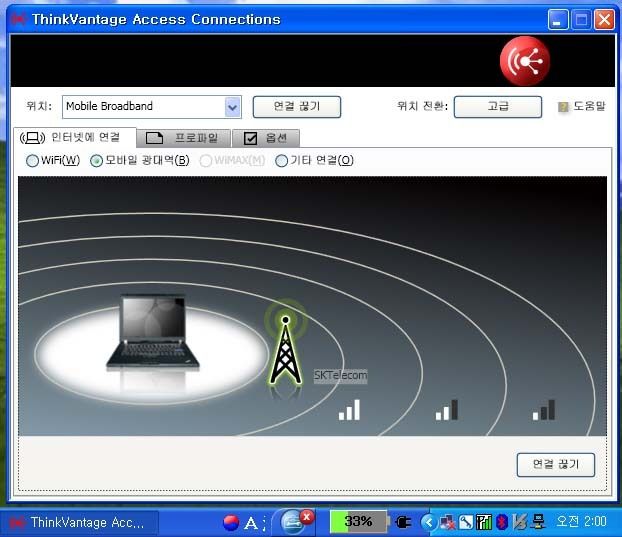
Task: Click the IME 'A' input mode icon
Action: coord(251,523)
